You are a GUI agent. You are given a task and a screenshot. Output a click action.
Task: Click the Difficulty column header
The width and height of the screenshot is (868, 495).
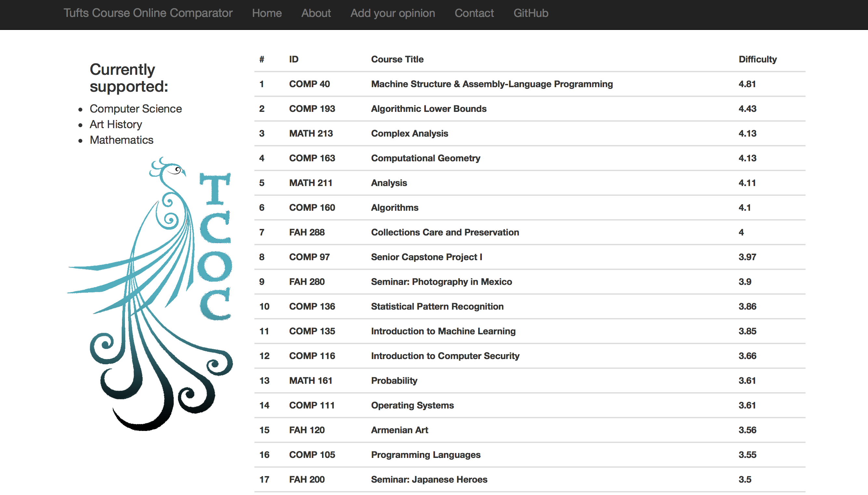coord(757,59)
